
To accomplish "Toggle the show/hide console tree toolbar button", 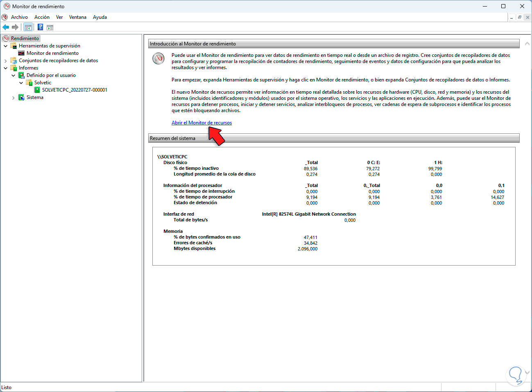I will coord(28,27).
